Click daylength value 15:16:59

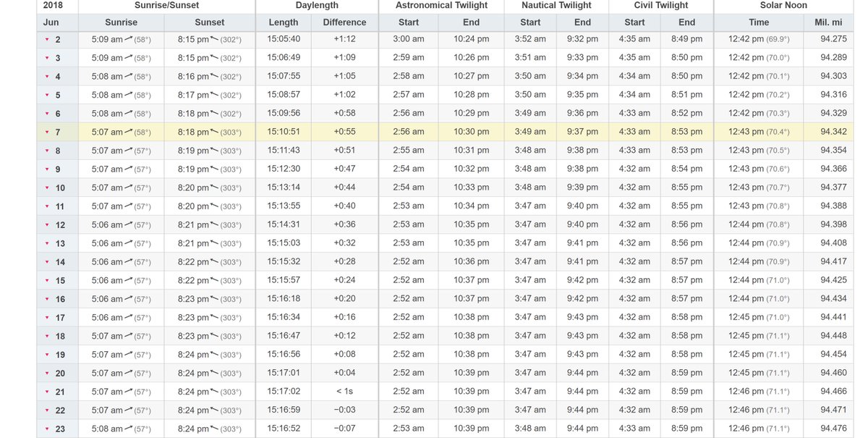(284, 410)
